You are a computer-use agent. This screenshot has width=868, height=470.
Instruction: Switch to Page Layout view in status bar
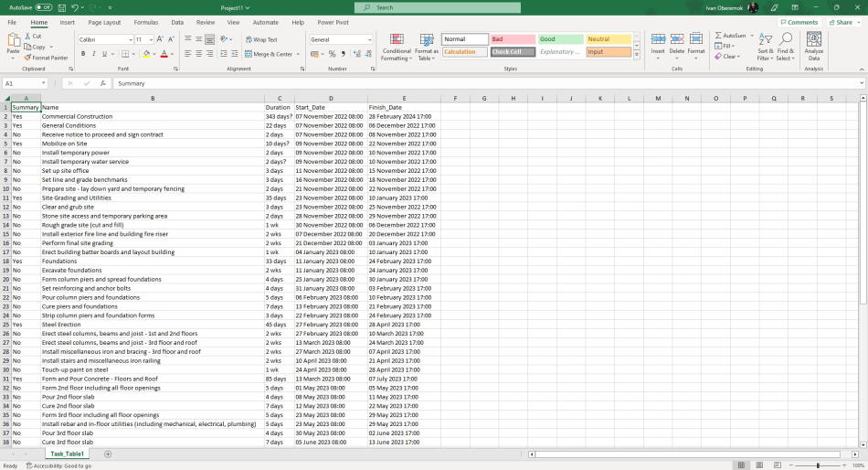[759, 465]
